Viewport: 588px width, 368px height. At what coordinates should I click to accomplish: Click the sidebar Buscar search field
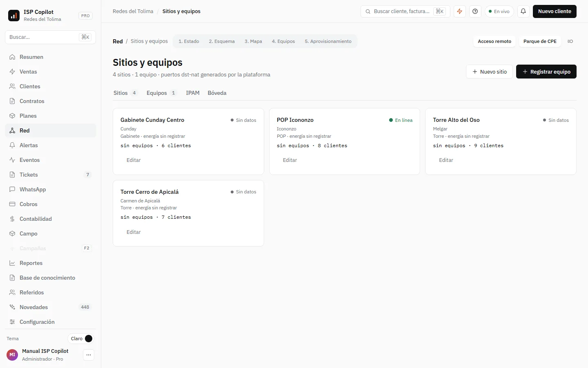pos(50,37)
